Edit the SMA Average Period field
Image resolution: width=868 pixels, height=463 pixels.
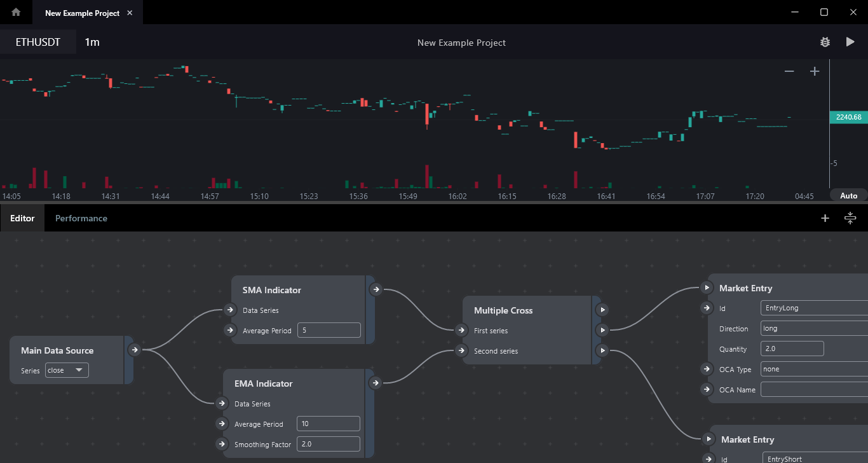coord(329,330)
